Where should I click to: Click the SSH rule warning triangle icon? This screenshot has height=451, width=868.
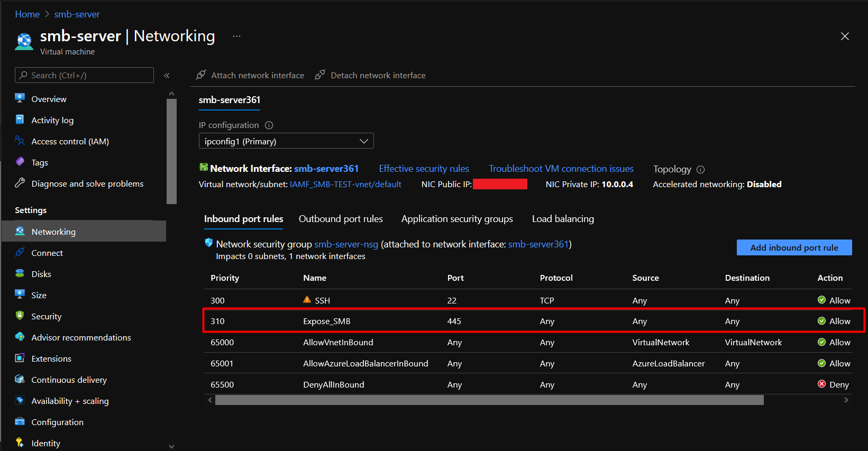pyautogui.click(x=307, y=299)
